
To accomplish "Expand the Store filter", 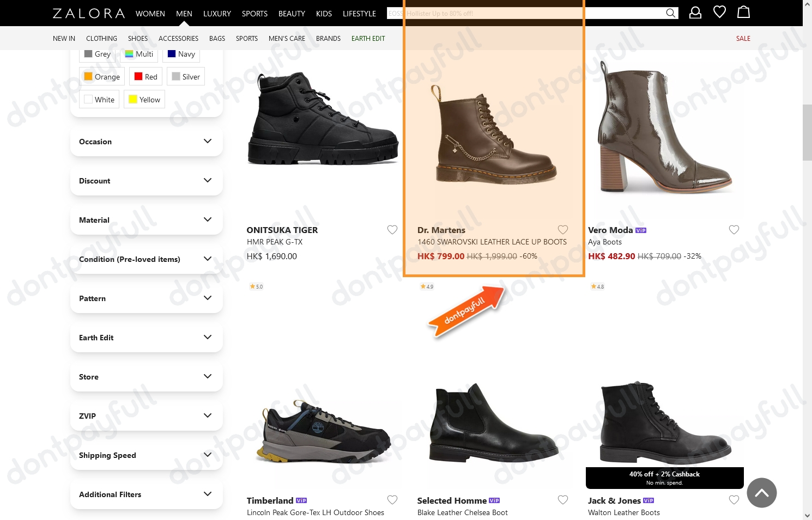I will pos(146,377).
